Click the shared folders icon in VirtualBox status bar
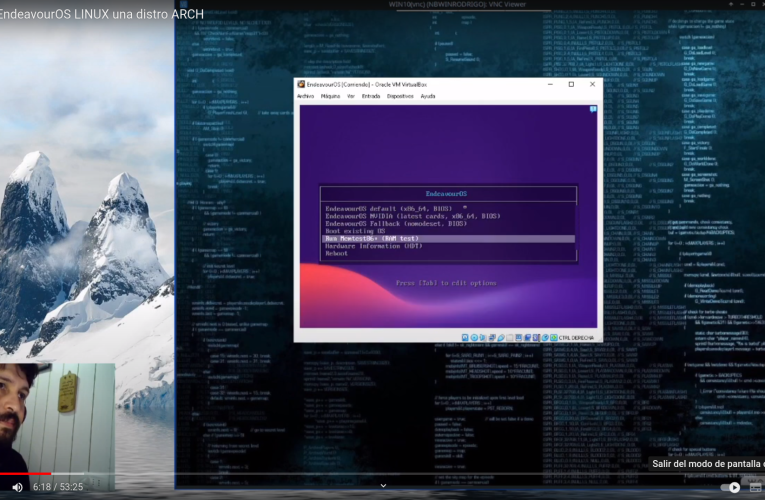Image resolution: width=765 pixels, height=500 pixels. click(510, 338)
